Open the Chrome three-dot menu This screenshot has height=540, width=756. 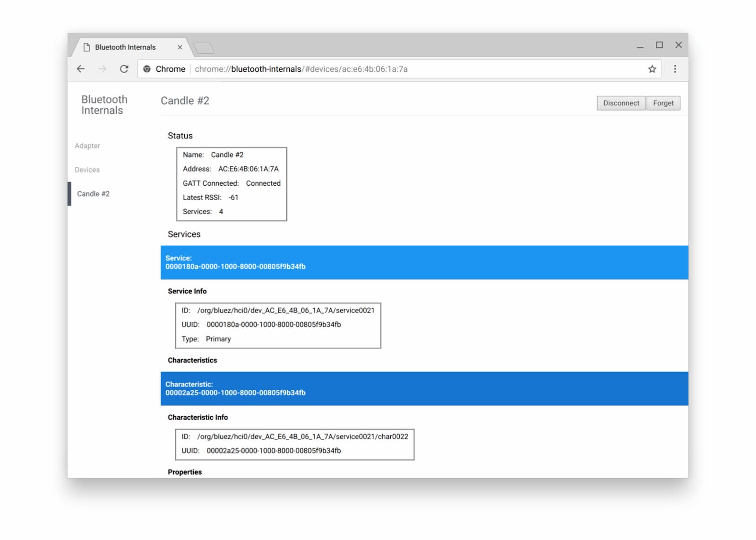click(x=675, y=69)
